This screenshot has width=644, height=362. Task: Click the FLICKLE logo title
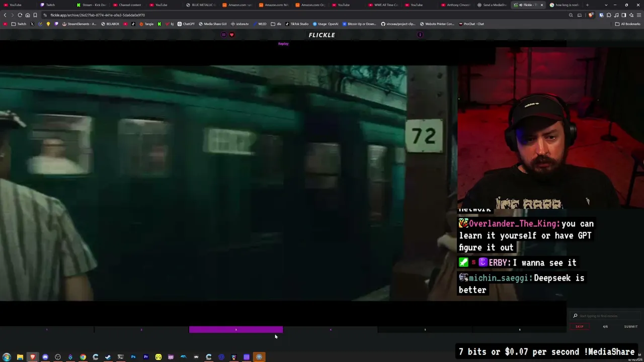pyautogui.click(x=322, y=35)
